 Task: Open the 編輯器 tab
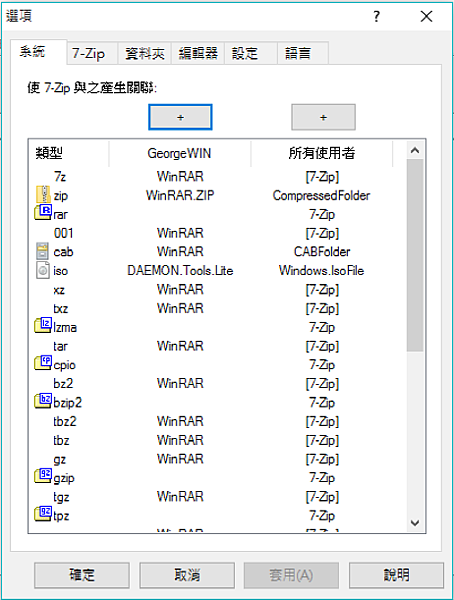click(198, 53)
